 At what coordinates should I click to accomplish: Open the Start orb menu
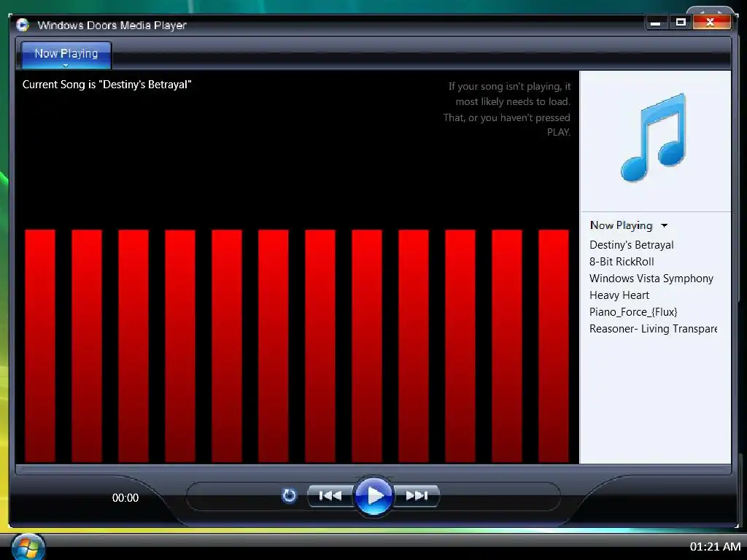28,547
